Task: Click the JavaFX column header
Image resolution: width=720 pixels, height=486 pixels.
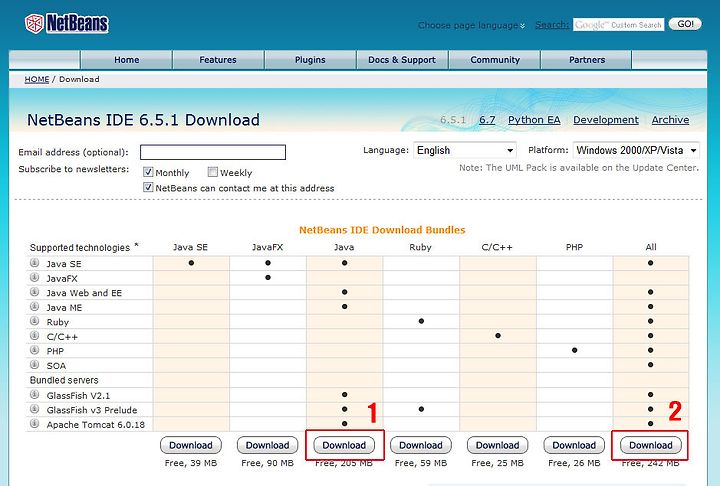Action: tap(267, 247)
